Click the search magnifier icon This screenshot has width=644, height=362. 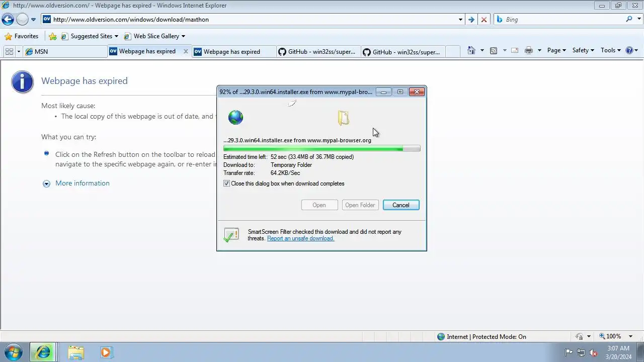[x=629, y=19]
